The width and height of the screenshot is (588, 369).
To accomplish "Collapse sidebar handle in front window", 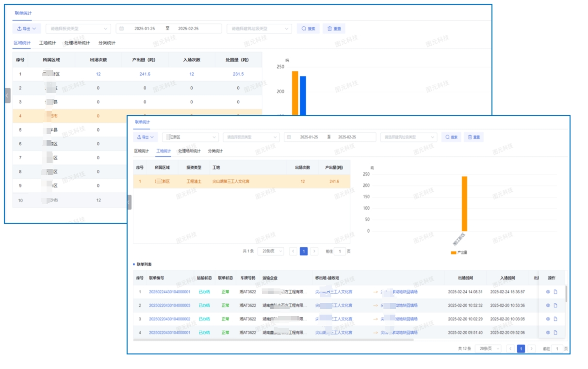I will pos(129,202).
